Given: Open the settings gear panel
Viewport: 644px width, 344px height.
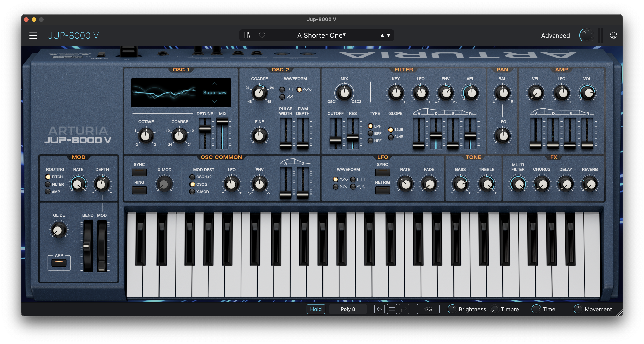Looking at the screenshot, I should pos(613,36).
